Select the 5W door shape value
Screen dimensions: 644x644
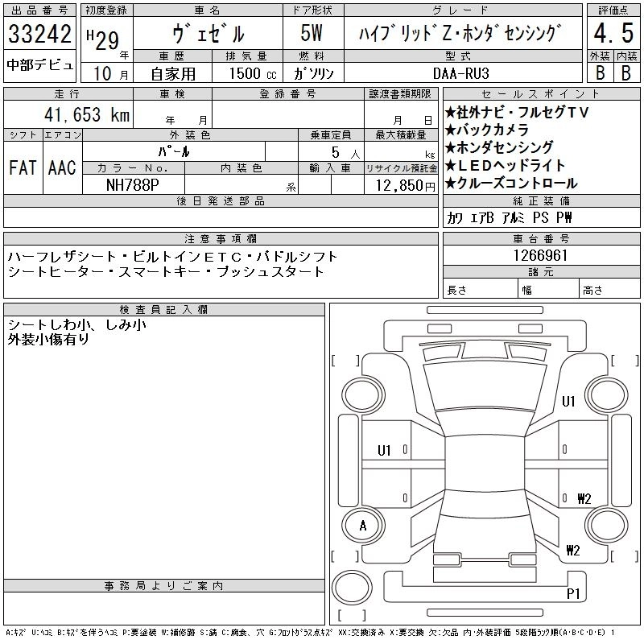[x=312, y=33]
